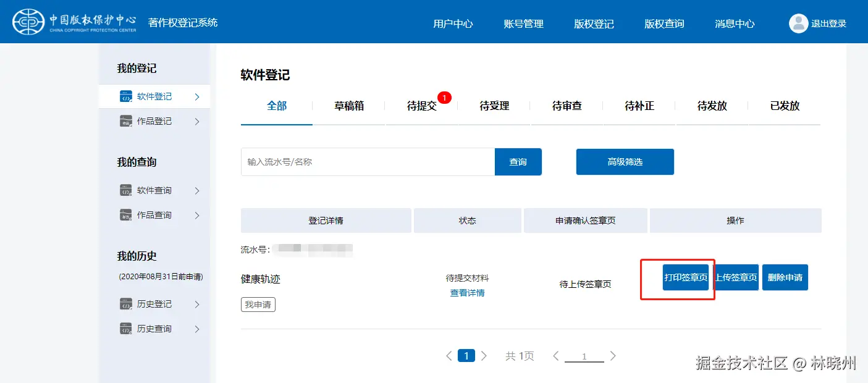Viewport: 868px width, 383px height.
Task: Switch to the 待发放 tab
Action: point(712,106)
